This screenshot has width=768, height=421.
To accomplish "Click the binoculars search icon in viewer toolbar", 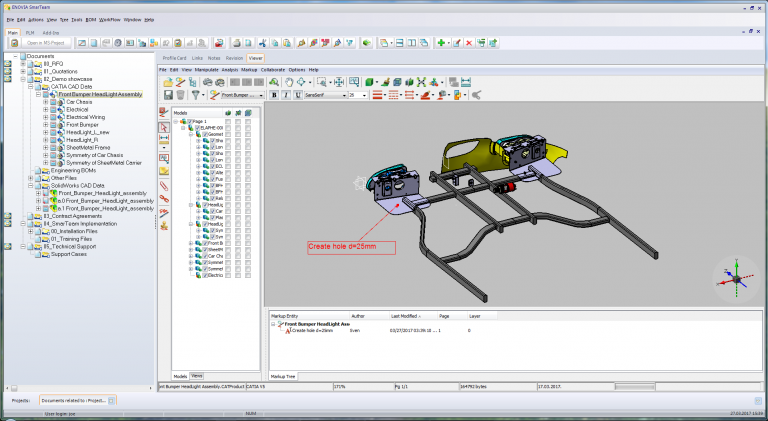I will (x=275, y=82).
